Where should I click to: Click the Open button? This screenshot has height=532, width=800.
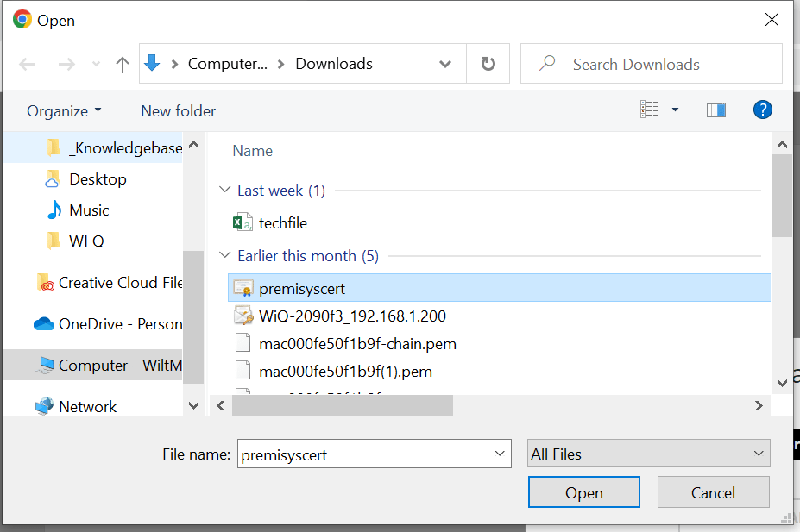(583, 492)
